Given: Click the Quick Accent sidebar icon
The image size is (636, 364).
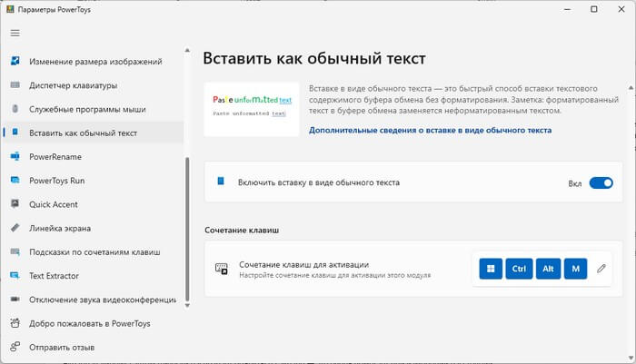Looking at the screenshot, I should point(15,204).
